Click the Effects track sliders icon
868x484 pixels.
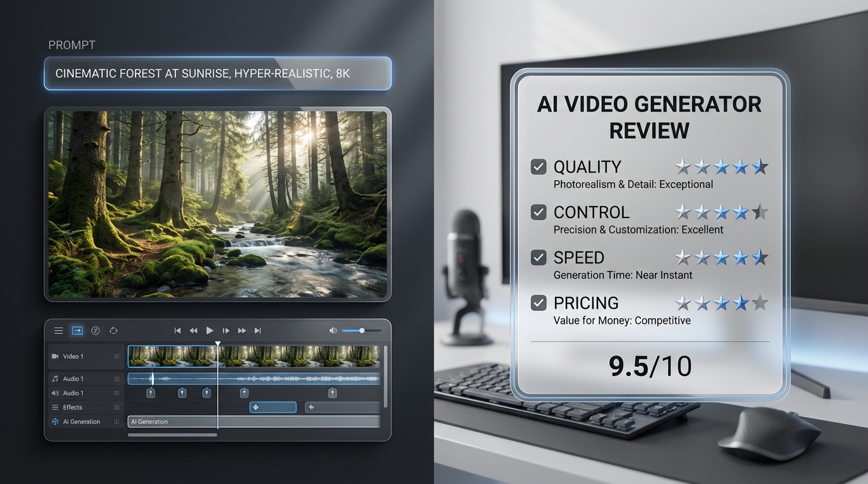click(55, 408)
